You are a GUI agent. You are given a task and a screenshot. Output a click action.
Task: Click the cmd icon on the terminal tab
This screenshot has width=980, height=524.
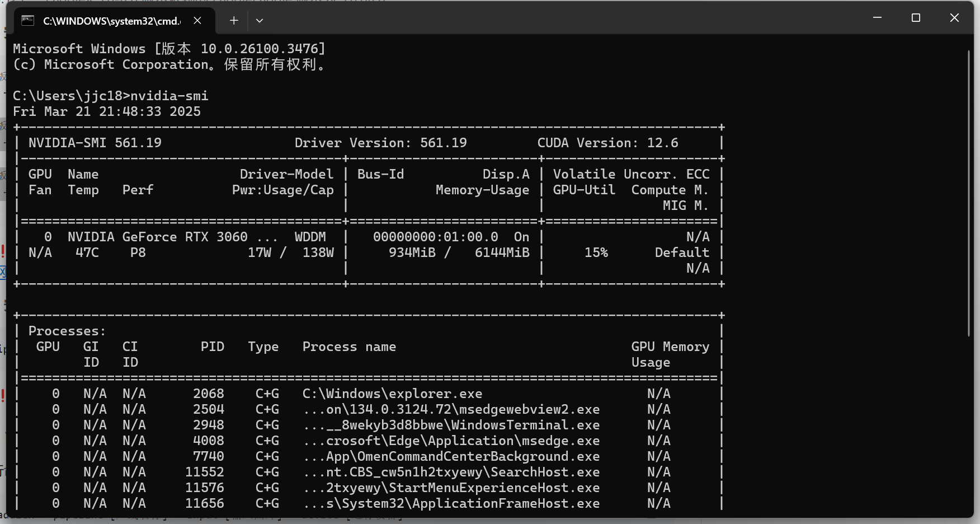pos(27,21)
